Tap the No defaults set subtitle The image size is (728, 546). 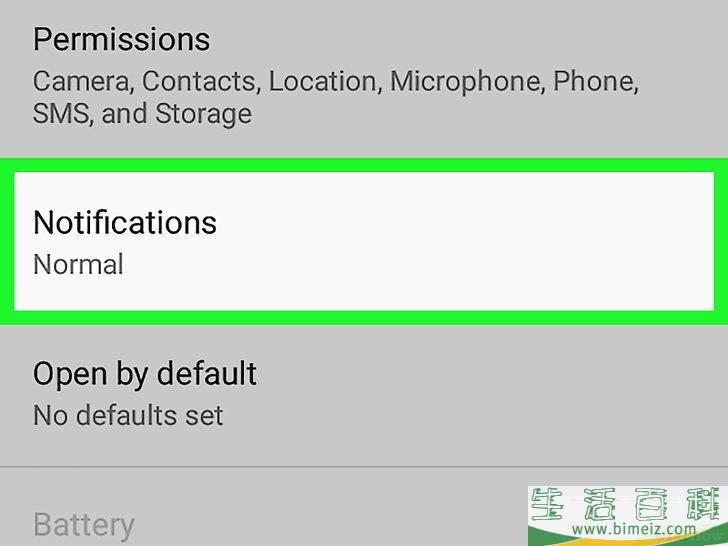(x=128, y=415)
